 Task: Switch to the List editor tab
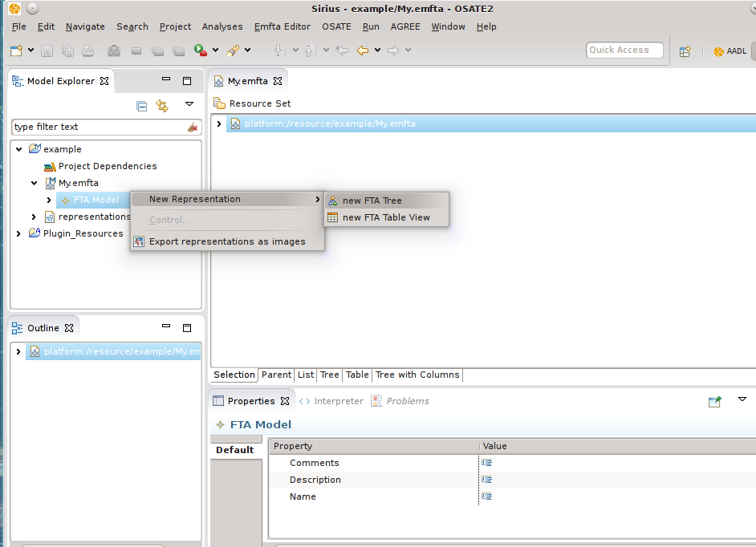point(306,375)
